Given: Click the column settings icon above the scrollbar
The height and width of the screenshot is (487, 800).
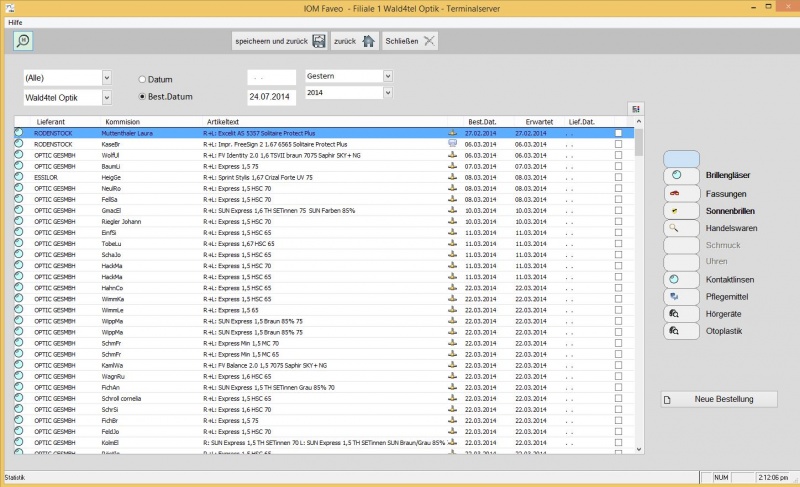Looking at the screenshot, I should click(635, 109).
